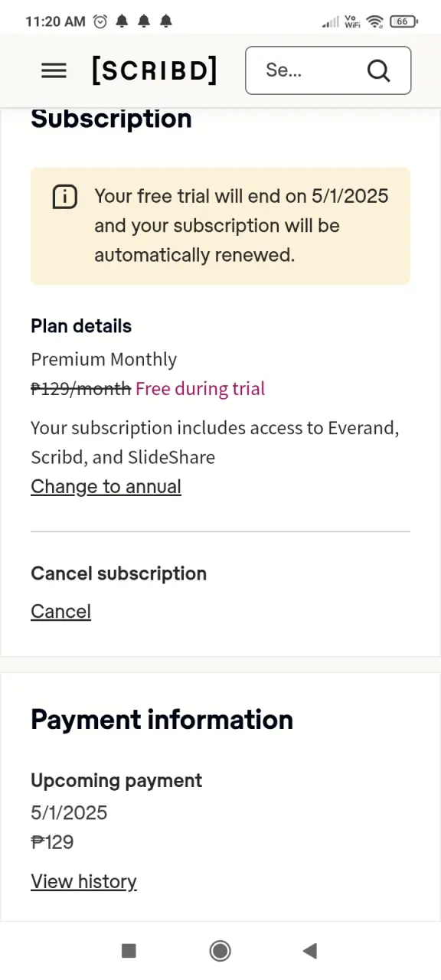Screen dimensions: 441x980
Task: Tap the Upcoming payment ₱129 amount
Action: pyautogui.click(x=52, y=843)
